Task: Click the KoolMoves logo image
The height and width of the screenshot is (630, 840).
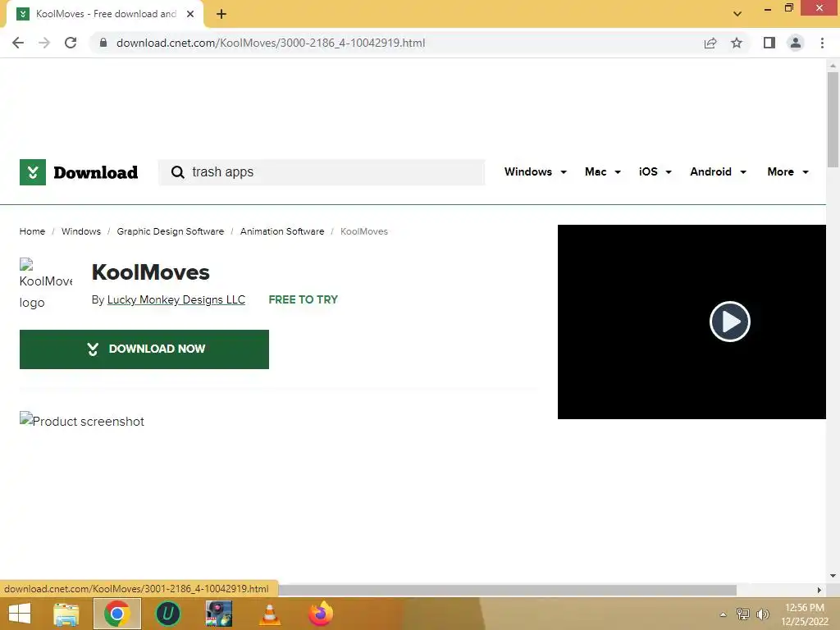Action: click(x=46, y=284)
